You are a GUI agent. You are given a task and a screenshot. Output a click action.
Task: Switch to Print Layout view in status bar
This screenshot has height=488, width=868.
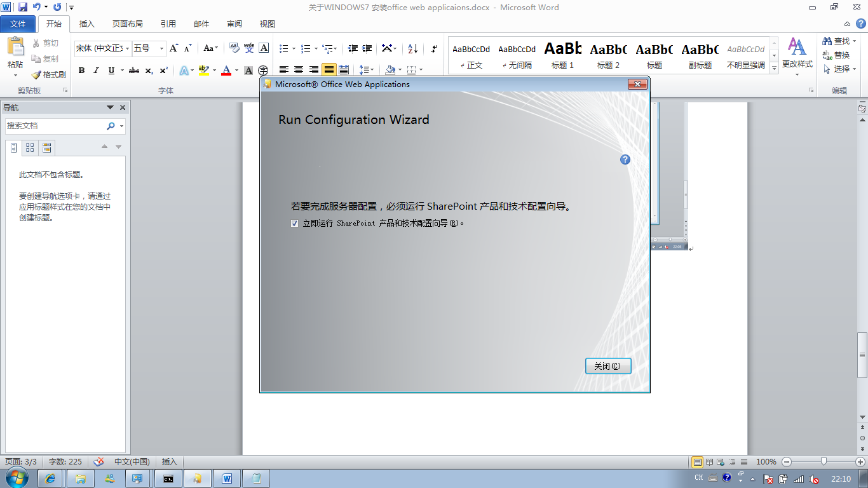[x=697, y=462]
